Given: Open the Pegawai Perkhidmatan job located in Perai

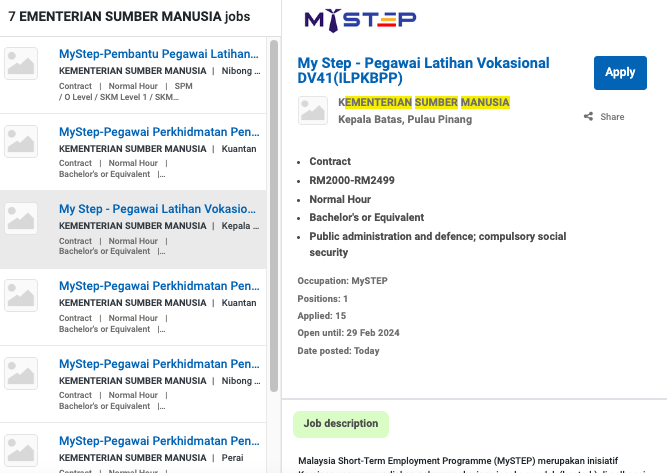Looking at the screenshot, I should click(x=157, y=441).
